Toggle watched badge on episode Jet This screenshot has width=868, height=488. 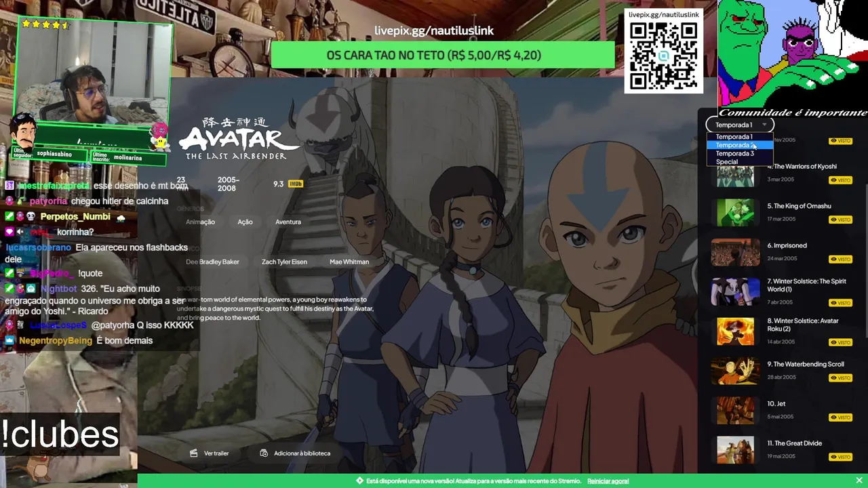click(x=841, y=418)
